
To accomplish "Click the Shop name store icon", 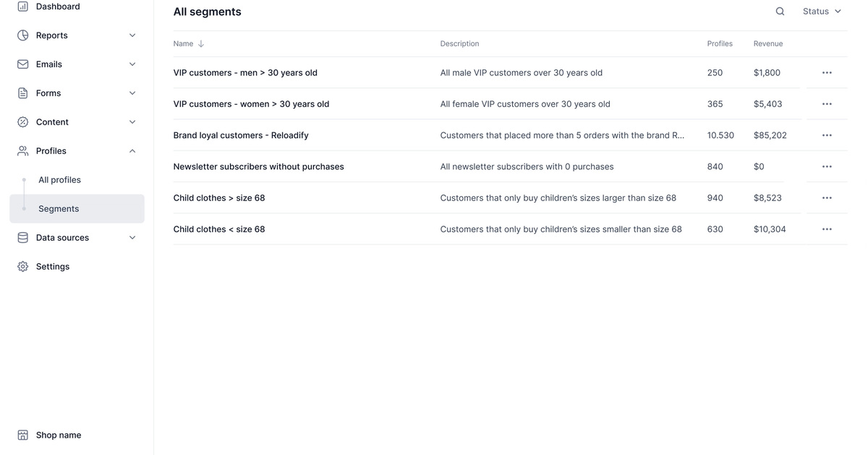I will 22,435.
